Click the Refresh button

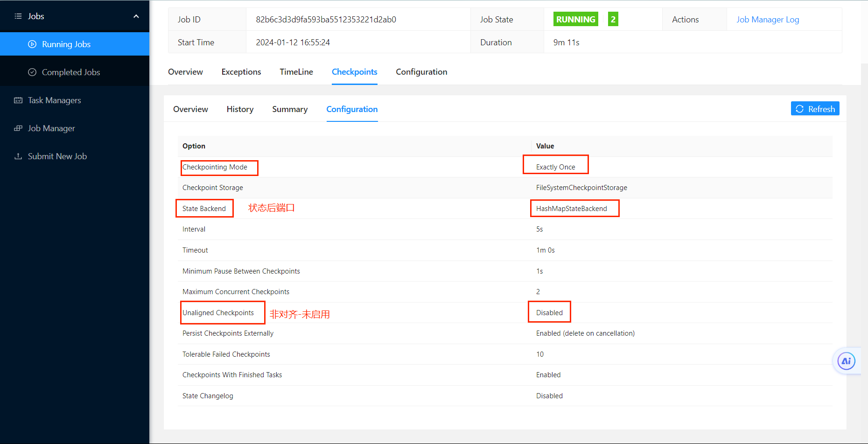click(815, 109)
